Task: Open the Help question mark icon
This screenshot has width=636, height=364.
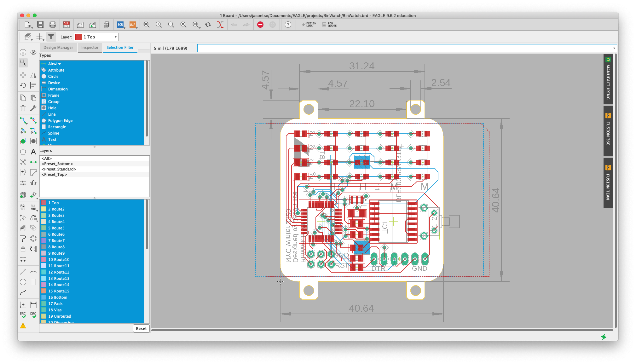Action: 288,25
